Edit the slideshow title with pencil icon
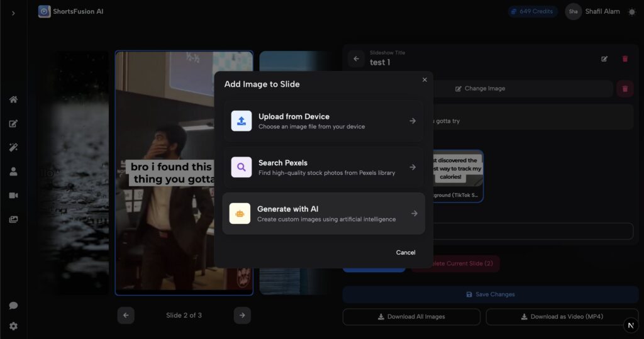 pyautogui.click(x=604, y=59)
